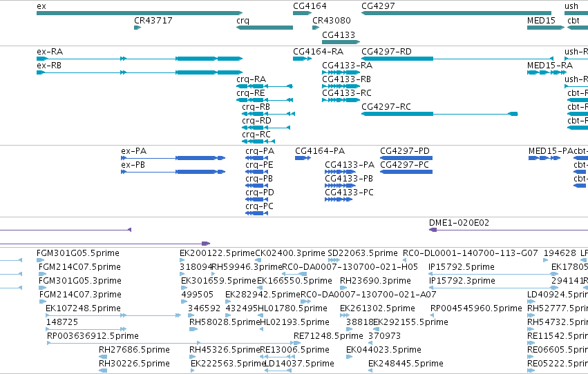This screenshot has height=374, width=588.
Task: Select the crq-RC transcript
Action: click(258, 141)
